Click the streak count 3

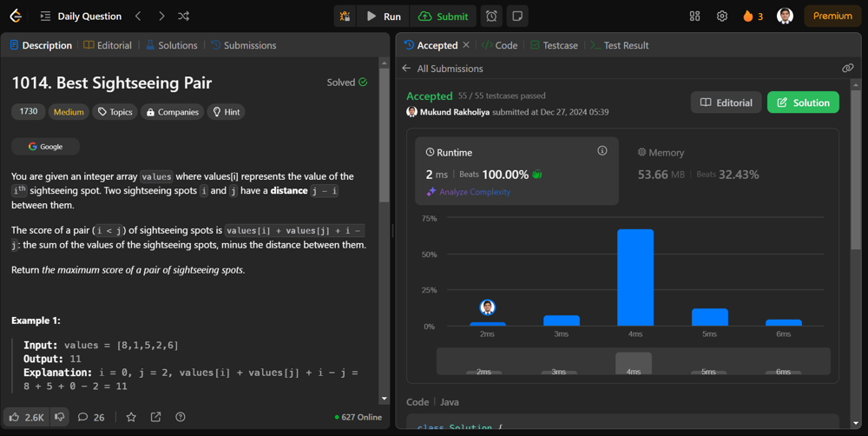760,17
